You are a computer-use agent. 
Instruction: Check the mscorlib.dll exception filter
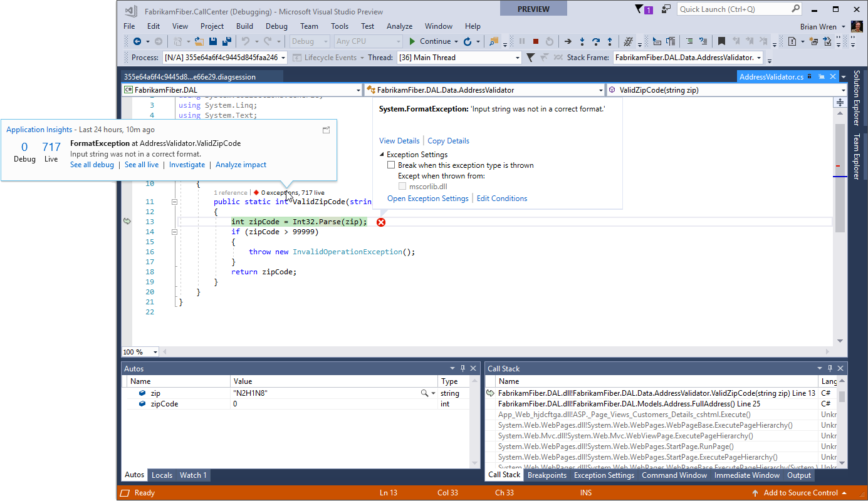[402, 186]
